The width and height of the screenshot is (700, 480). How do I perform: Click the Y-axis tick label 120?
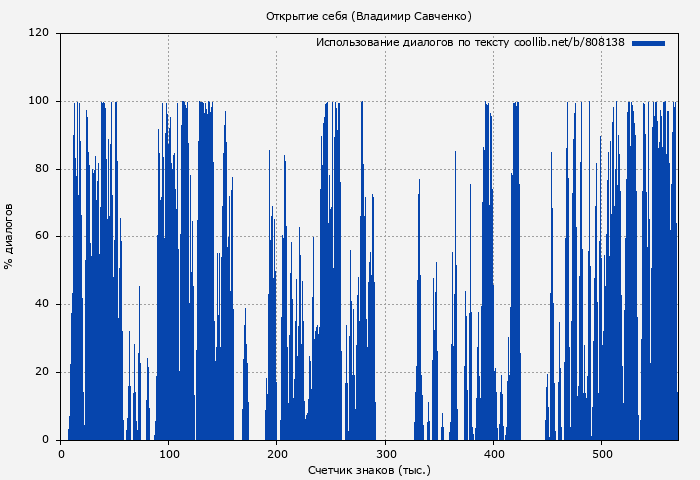pos(39,33)
